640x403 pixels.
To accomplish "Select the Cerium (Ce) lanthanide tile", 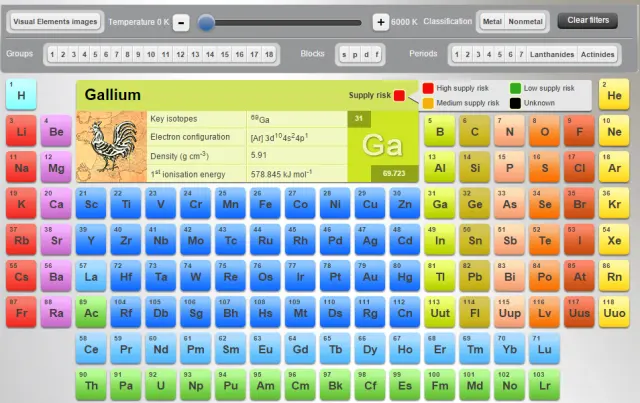I will pyautogui.click(x=91, y=349).
